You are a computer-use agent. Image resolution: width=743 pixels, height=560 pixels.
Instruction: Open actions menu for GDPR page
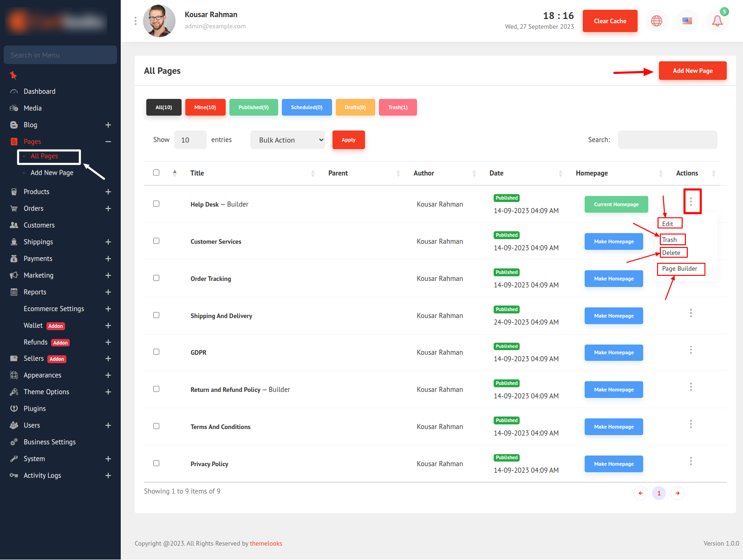coord(691,350)
